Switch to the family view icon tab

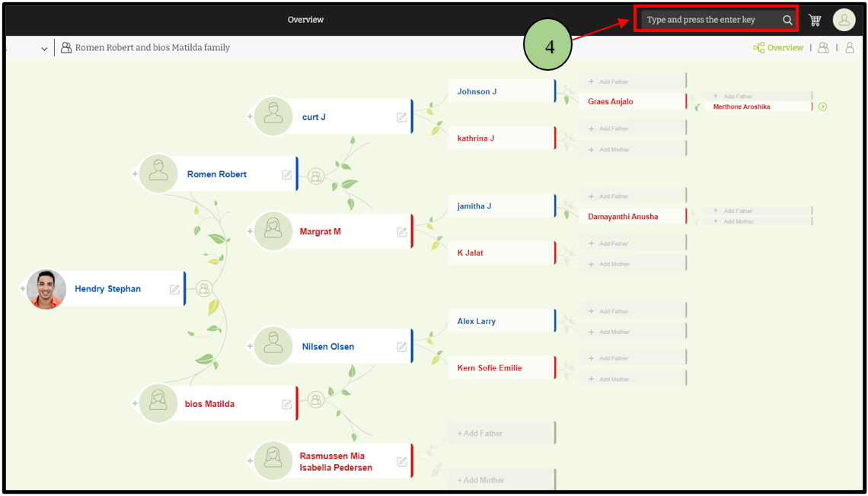pyautogui.click(x=823, y=48)
